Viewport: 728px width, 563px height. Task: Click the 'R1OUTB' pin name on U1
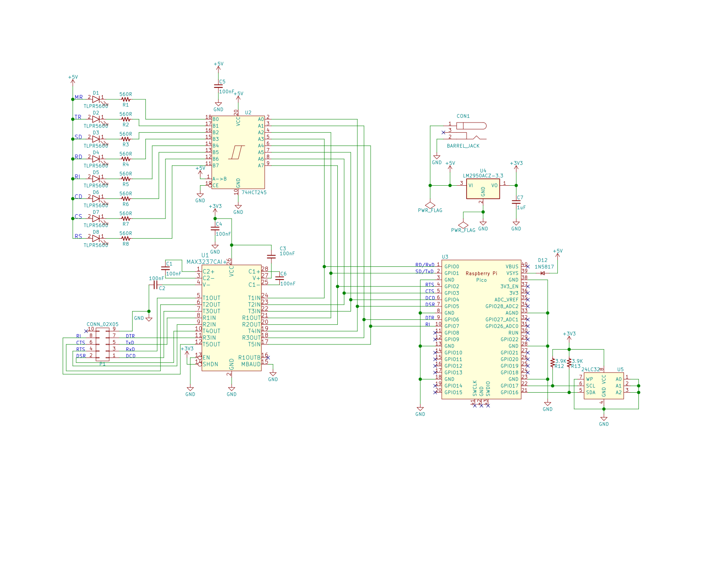point(249,358)
